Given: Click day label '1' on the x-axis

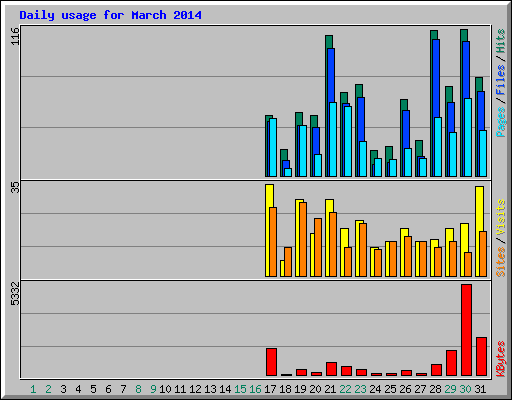Looking at the screenshot, I should click(x=33, y=389).
